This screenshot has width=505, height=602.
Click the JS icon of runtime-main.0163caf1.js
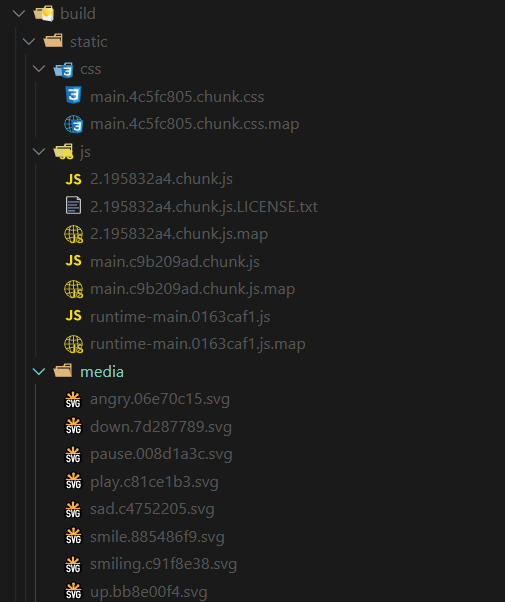[73, 316]
